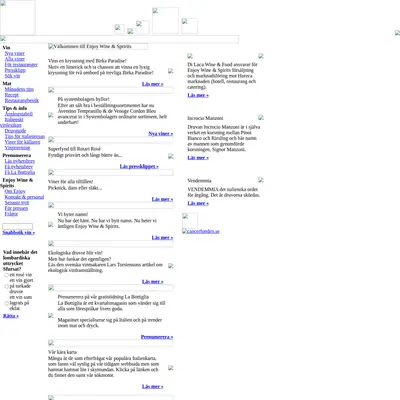
Task: Click Läs mer » under the Di Luca text
Action: (x=198, y=95)
